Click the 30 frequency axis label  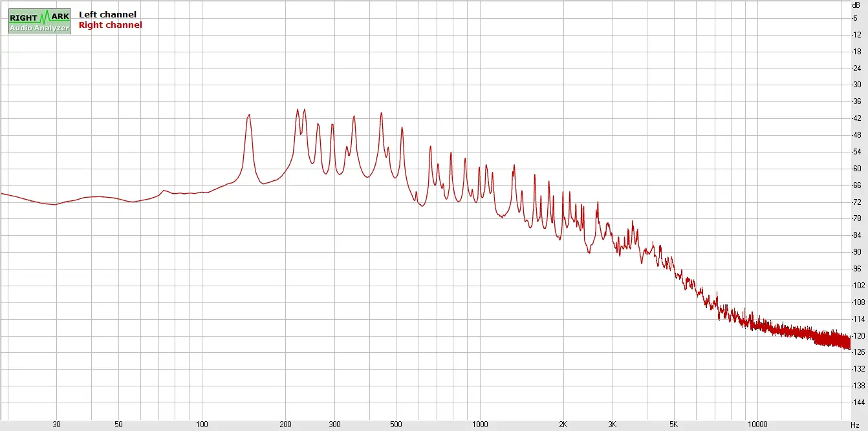[x=57, y=425]
